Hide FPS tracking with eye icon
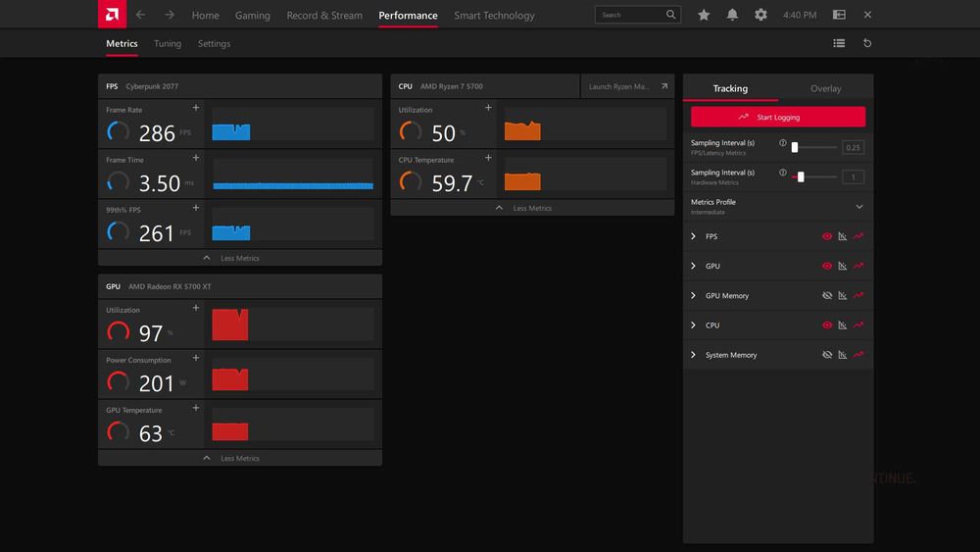Viewport: 980px width, 552px height. point(827,236)
